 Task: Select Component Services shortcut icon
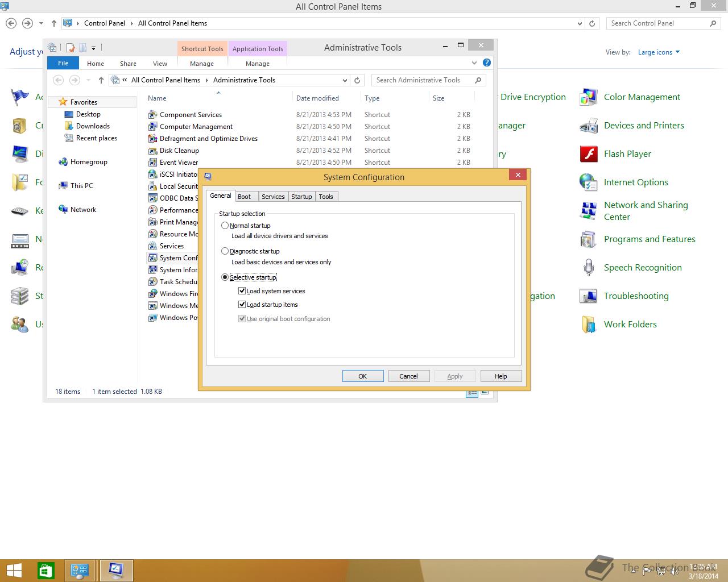[x=152, y=115]
